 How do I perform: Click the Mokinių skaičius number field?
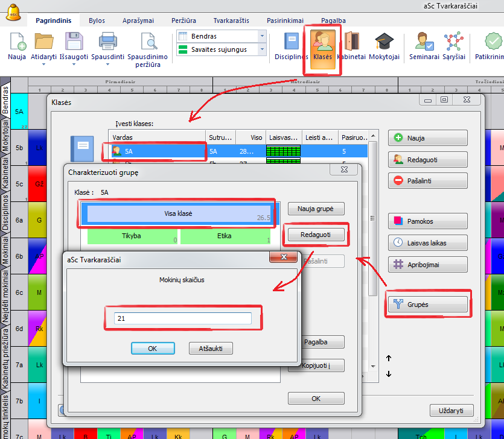(182, 318)
